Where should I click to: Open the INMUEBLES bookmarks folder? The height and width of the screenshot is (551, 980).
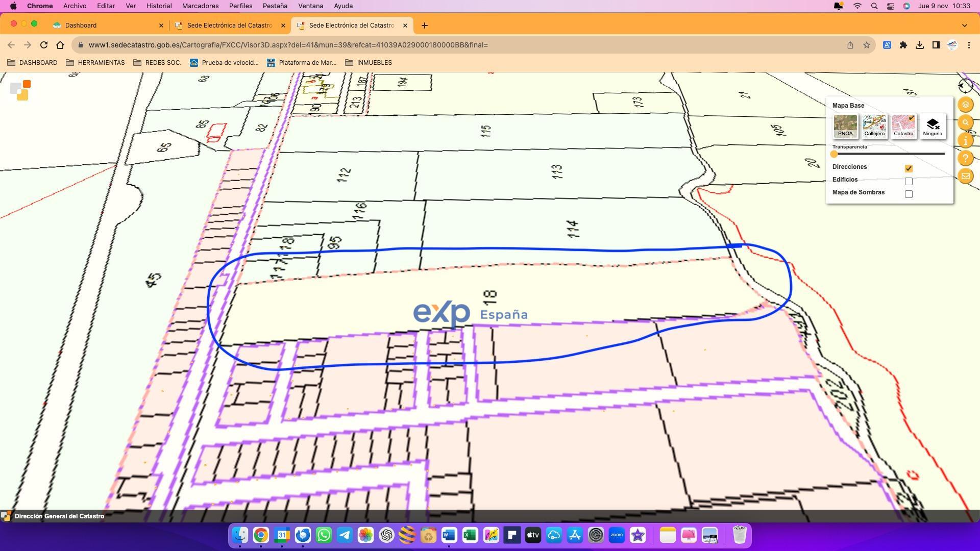click(x=369, y=63)
